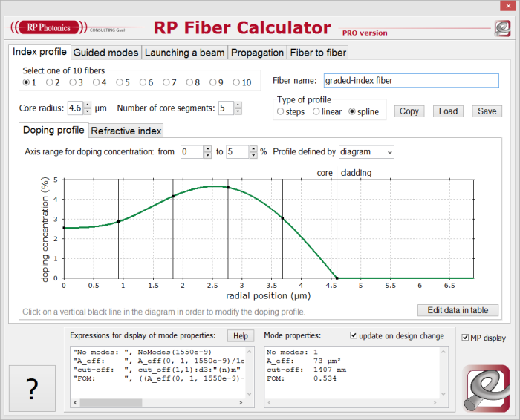Click the core segments number field
This screenshot has width=520, height=420.
pos(226,108)
